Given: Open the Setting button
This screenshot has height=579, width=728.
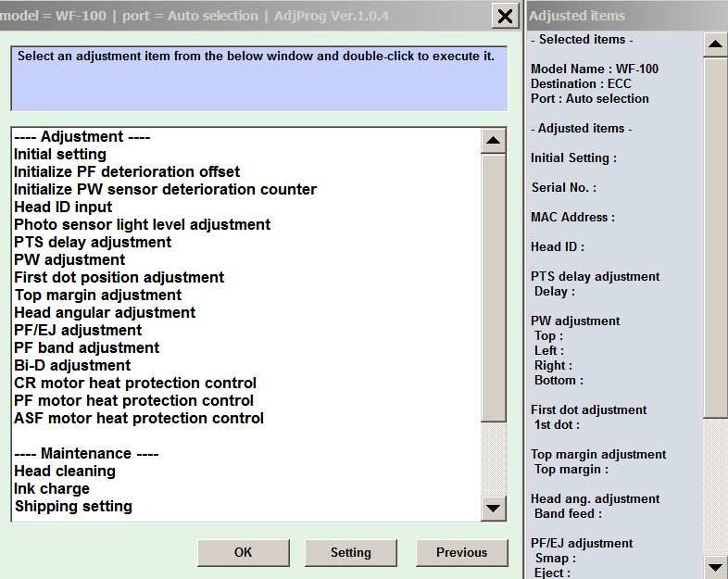Looking at the screenshot, I should [x=350, y=552].
